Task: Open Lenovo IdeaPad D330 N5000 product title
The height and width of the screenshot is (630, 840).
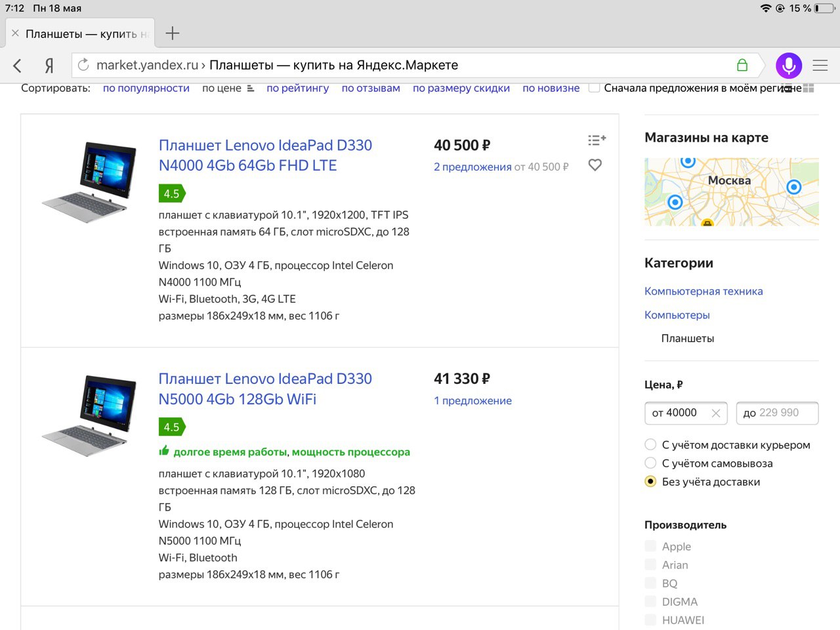Action: pos(265,389)
